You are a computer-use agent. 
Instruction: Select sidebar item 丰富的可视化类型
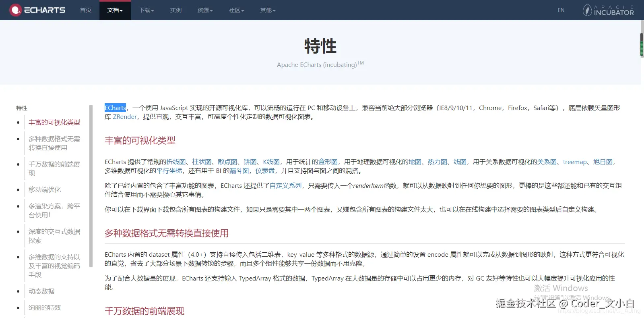click(x=54, y=123)
